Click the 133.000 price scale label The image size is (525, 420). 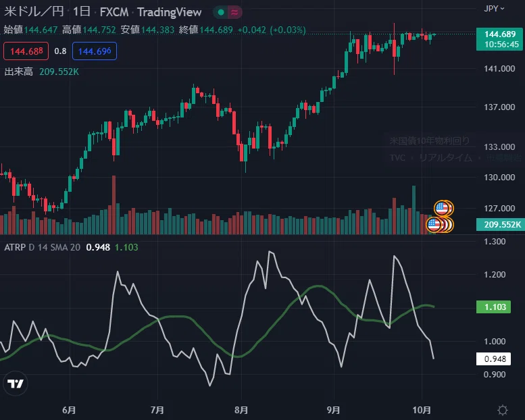point(499,147)
